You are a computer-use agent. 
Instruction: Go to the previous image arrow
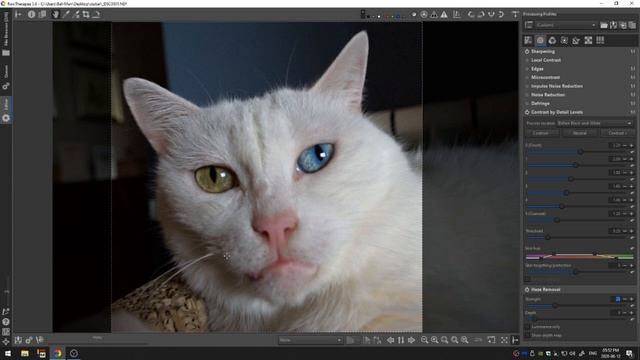(391, 340)
